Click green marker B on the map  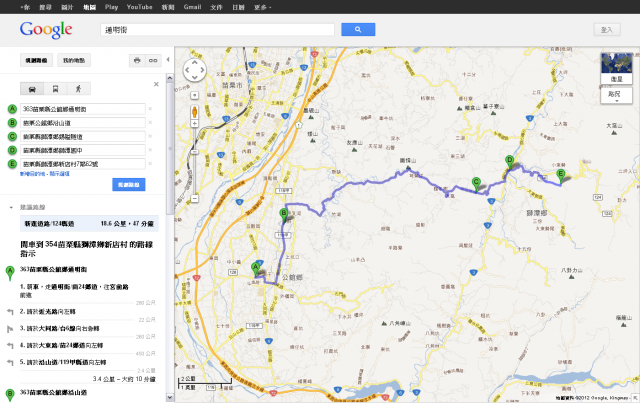(283, 215)
